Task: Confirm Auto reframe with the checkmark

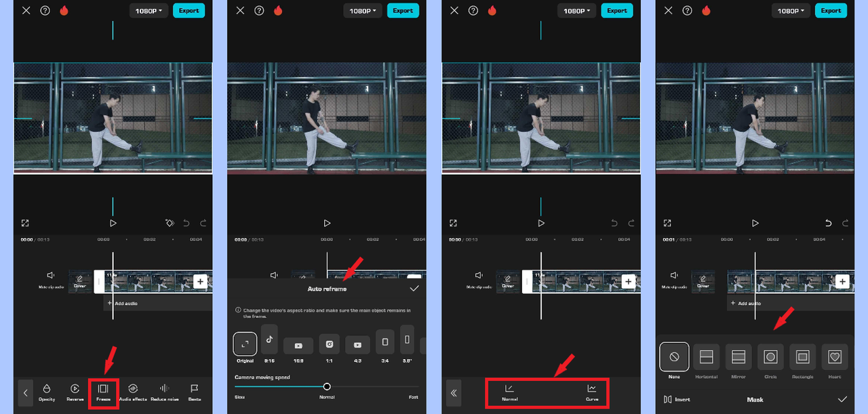Action: coord(414,289)
